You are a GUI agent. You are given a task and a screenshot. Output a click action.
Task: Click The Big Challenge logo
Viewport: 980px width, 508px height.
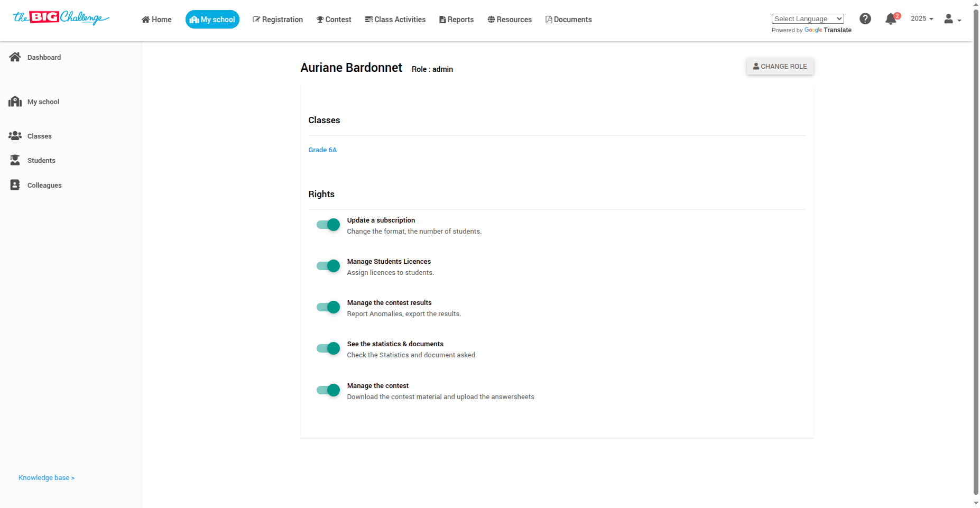tap(61, 18)
